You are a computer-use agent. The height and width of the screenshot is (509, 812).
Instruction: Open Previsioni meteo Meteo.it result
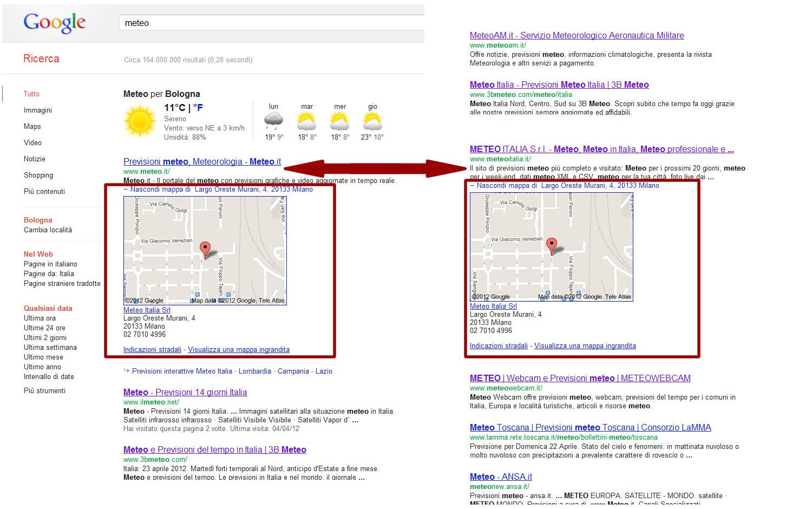[x=202, y=161]
